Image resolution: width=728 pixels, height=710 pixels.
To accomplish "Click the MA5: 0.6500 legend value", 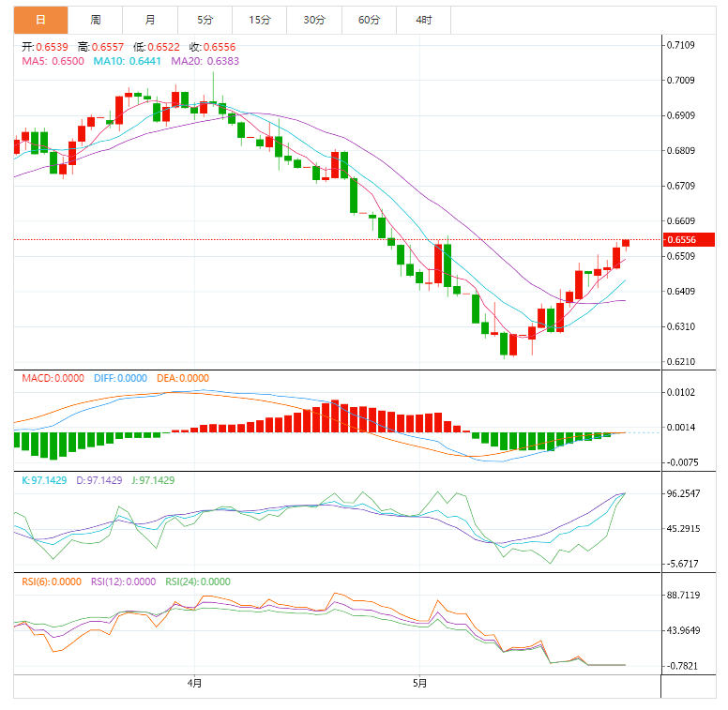I will 53,61.
